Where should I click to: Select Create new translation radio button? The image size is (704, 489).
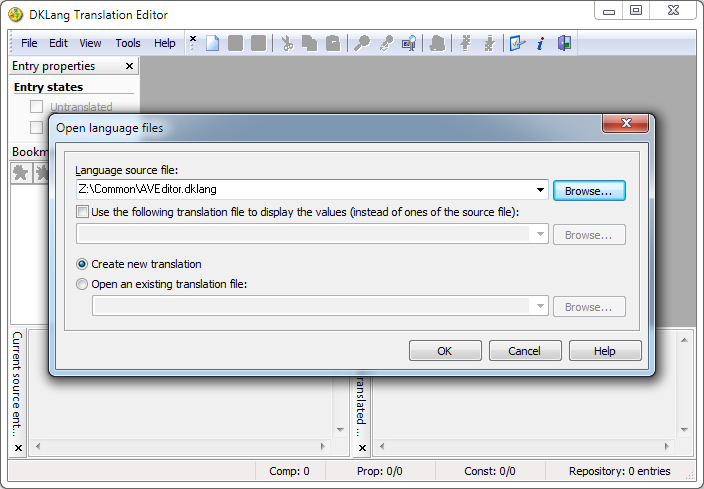tap(83, 264)
